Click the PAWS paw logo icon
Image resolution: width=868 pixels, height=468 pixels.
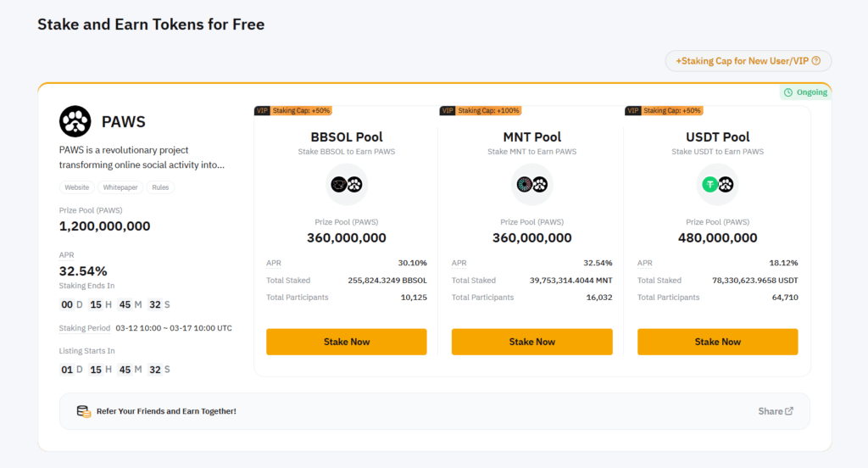(x=75, y=121)
